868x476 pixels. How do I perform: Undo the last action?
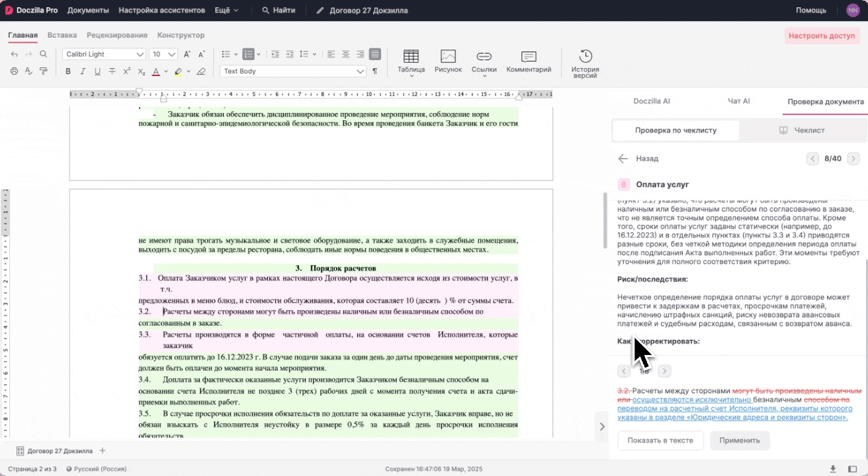pos(15,54)
